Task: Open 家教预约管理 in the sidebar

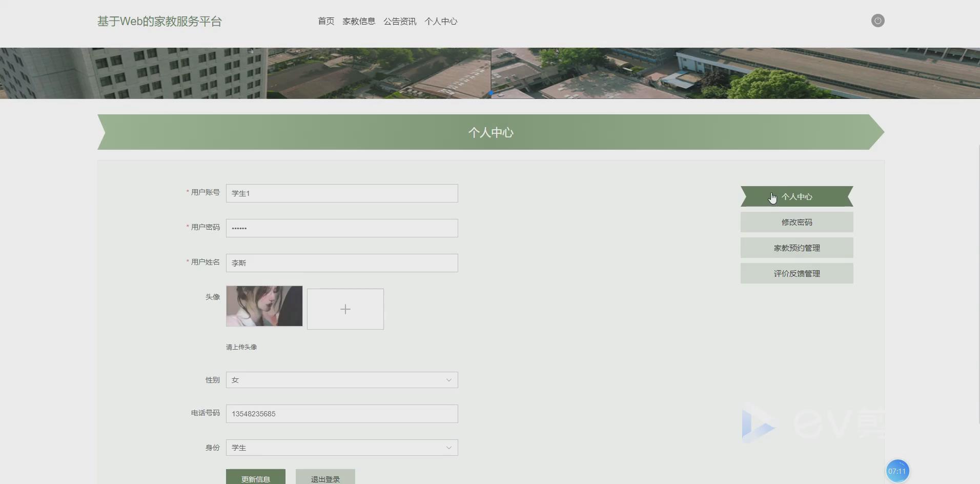Action: click(x=797, y=248)
